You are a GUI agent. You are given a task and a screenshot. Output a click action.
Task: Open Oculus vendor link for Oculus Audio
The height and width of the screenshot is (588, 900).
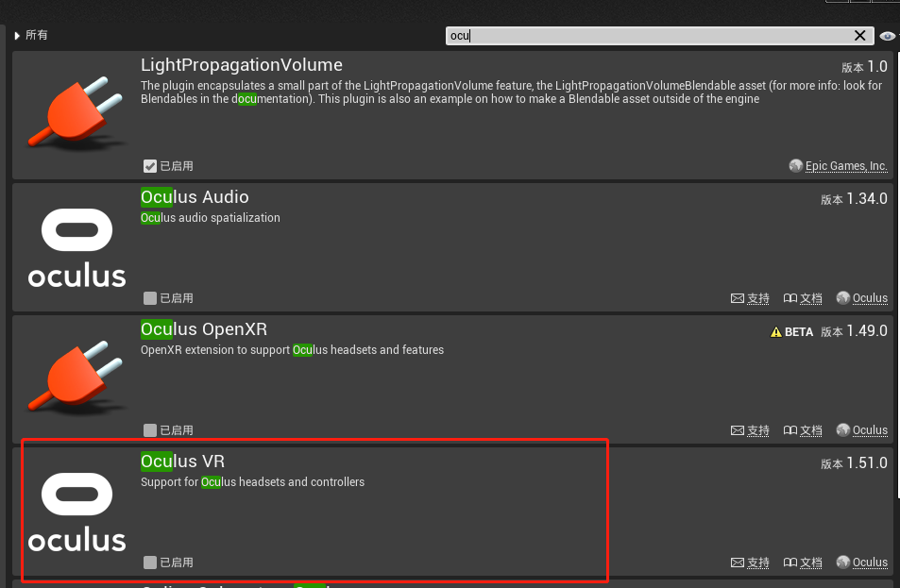click(870, 297)
